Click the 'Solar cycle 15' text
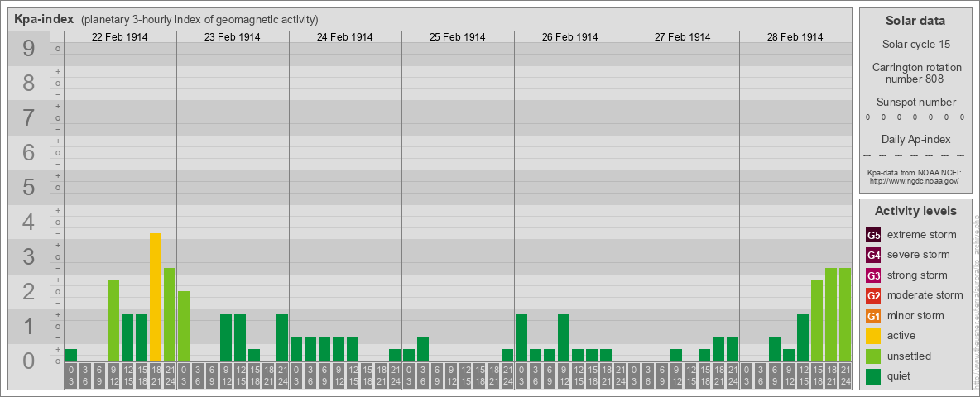Image resolution: width=980 pixels, height=397 pixels. point(915,45)
